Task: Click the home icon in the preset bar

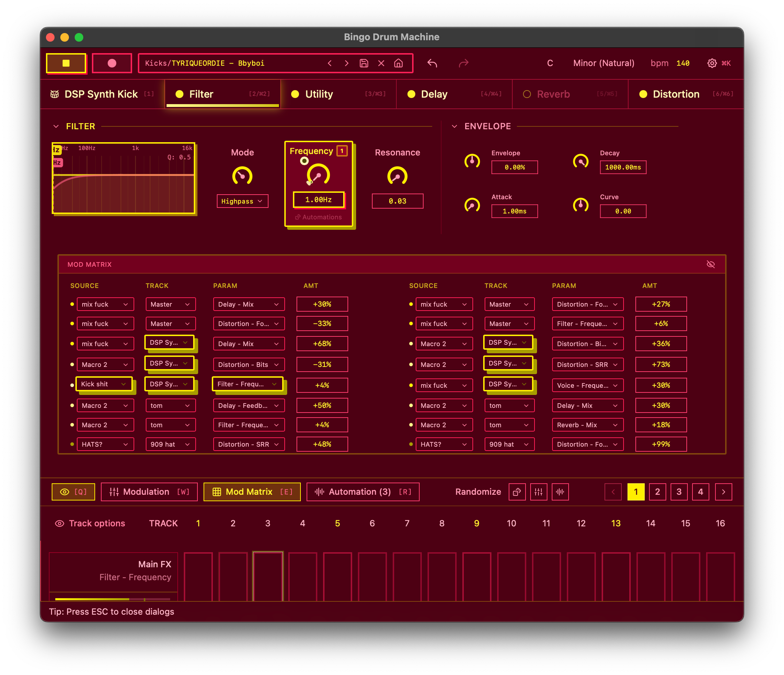Action: (x=398, y=63)
